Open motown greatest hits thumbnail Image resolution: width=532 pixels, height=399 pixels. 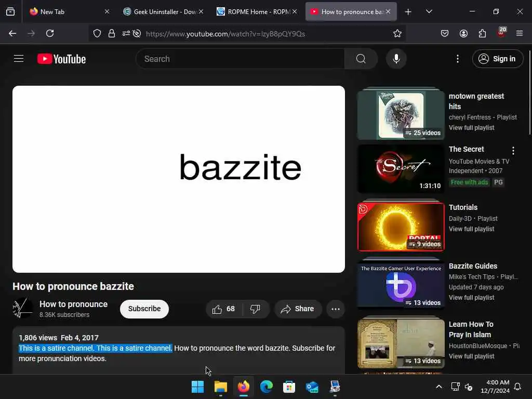(401, 114)
